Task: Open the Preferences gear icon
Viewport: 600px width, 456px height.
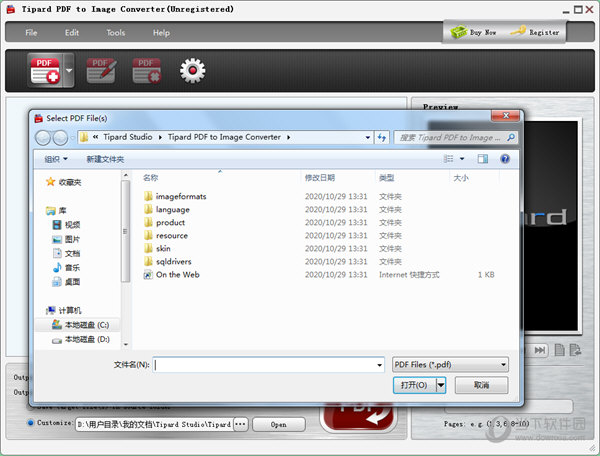Action: tap(192, 70)
